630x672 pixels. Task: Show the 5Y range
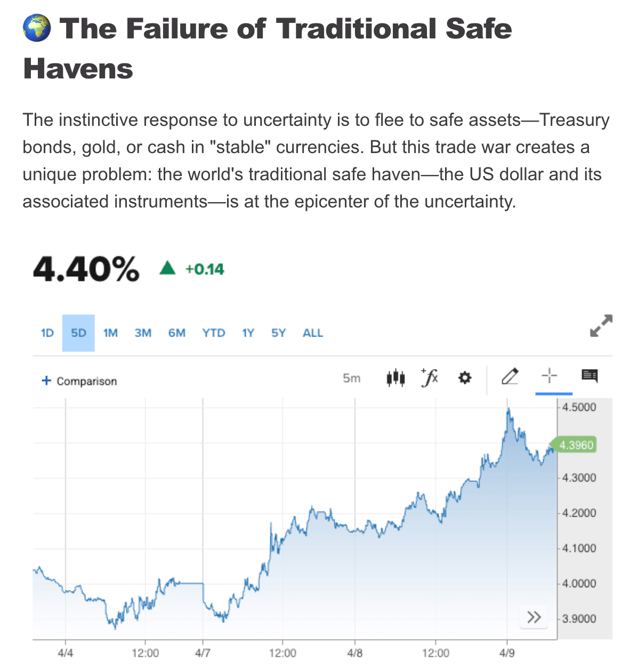coord(279,333)
